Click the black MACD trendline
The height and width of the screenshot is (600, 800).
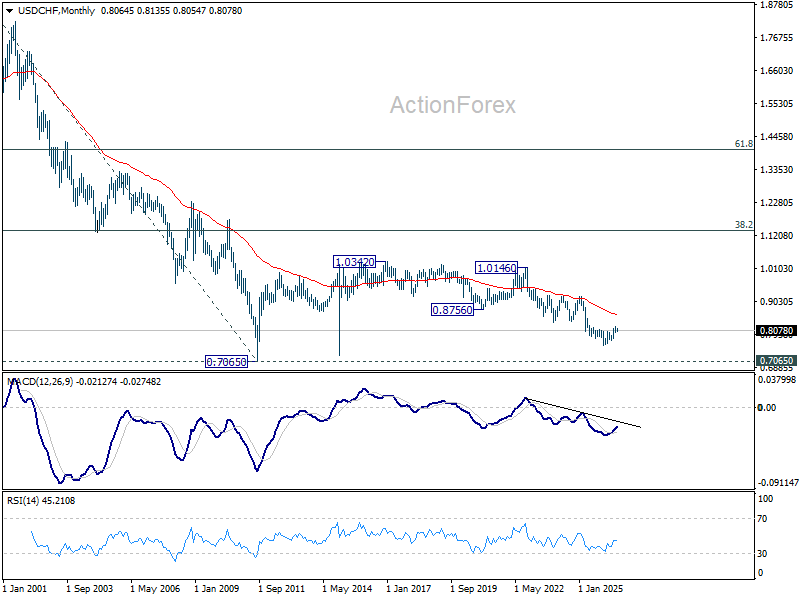(x=583, y=412)
